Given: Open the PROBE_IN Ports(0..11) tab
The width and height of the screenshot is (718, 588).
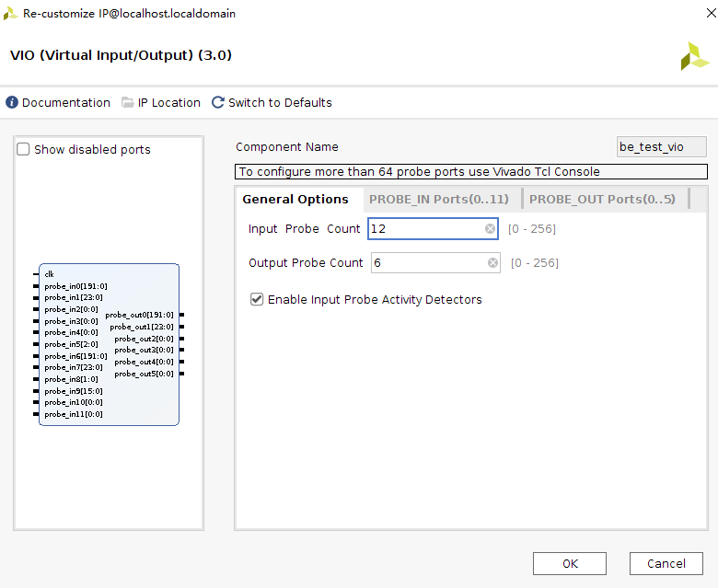Looking at the screenshot, I should [438, 200].
